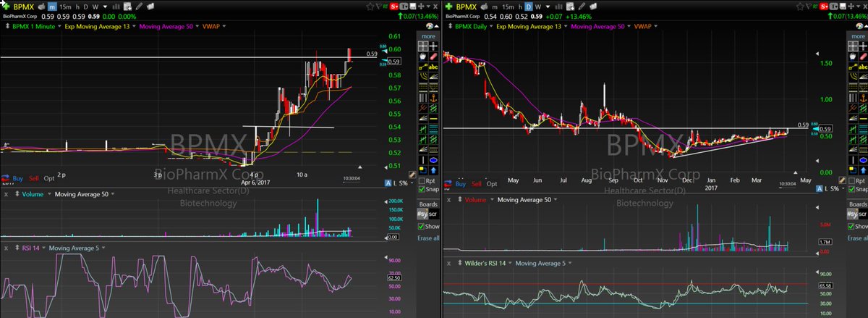Image resolution: width=868 pixels, height=318 pixels.
Task: Select 15m timeframe on left chart
Action: pyautogui.click(x=65, y=7)
